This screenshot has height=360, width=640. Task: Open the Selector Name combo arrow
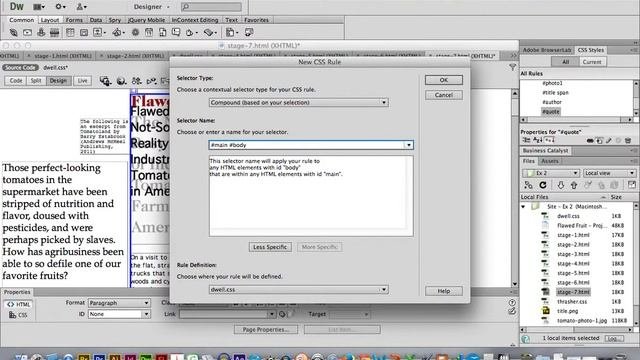coord(409,145)
